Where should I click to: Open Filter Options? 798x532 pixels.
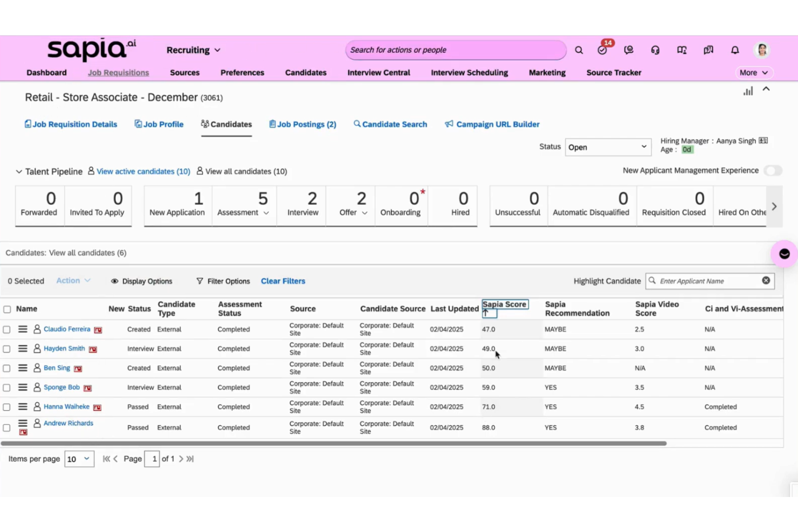223,281
